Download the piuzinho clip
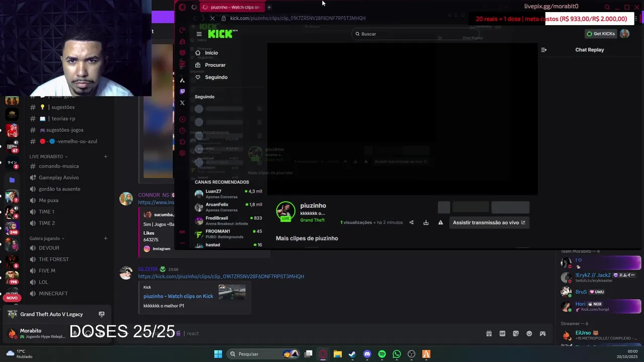 point(426,223)
